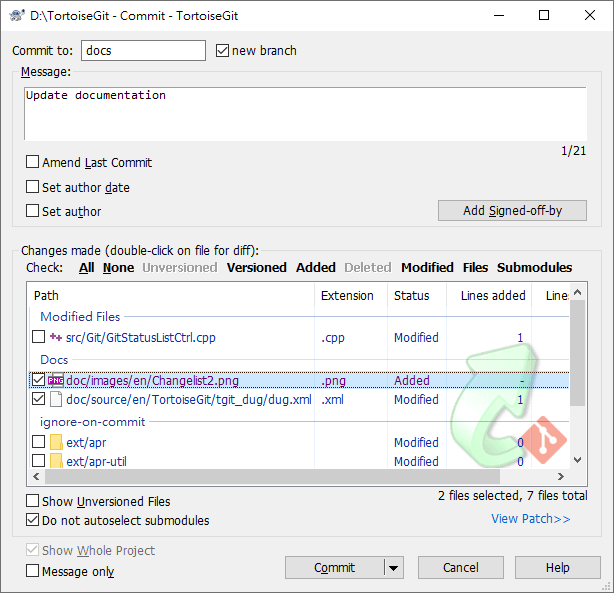
Task: Open the Commit button dropdown arrow
Action: tap(394, 568)
